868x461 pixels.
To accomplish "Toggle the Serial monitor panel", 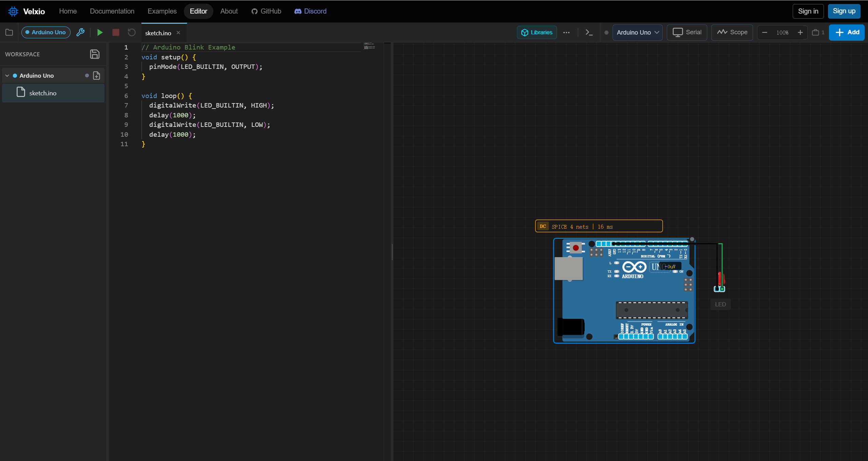I will point(687,33).
